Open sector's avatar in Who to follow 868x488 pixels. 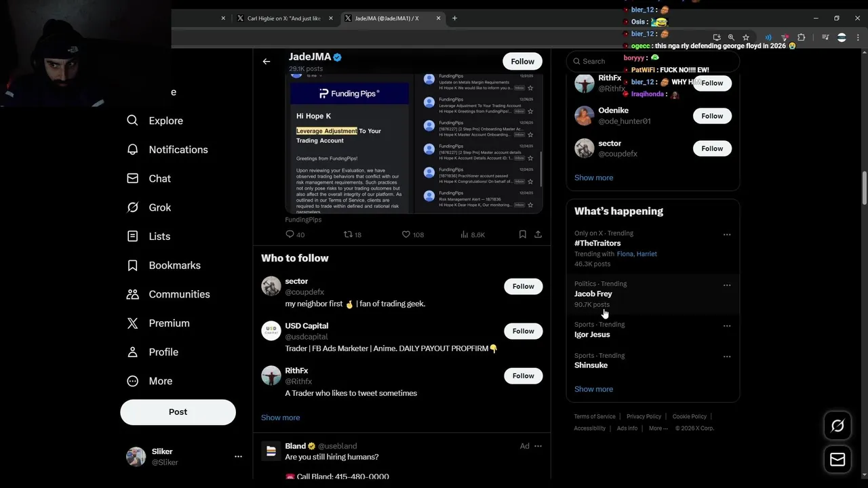271,286
